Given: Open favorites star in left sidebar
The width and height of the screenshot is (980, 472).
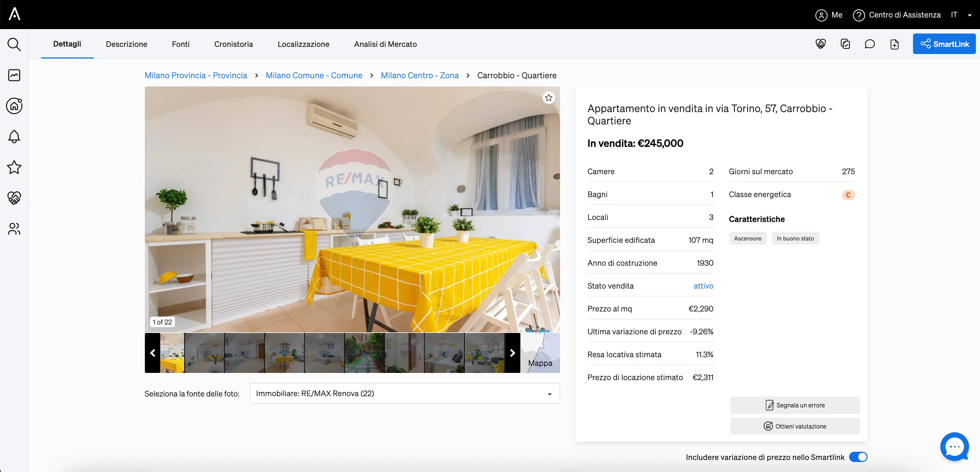Looking at the screenshot, I should (14, 167).
